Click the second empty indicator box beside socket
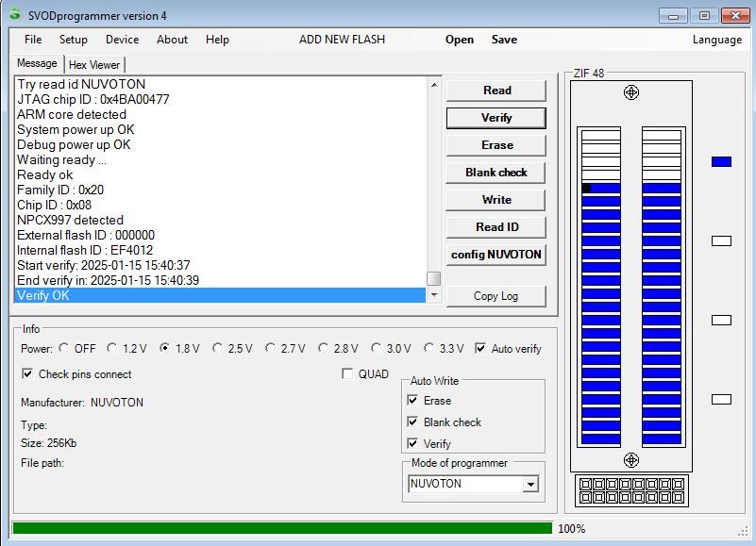Image resolution: width=756 pixels, height=546 pixels. (721, 321)
